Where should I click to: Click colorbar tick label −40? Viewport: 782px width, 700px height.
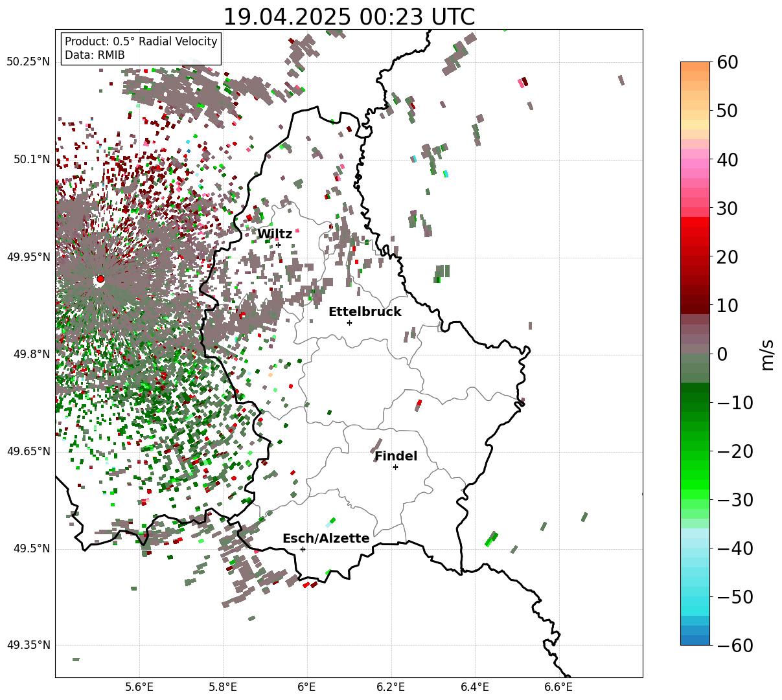pyautogui.click(x=736, y=548)
